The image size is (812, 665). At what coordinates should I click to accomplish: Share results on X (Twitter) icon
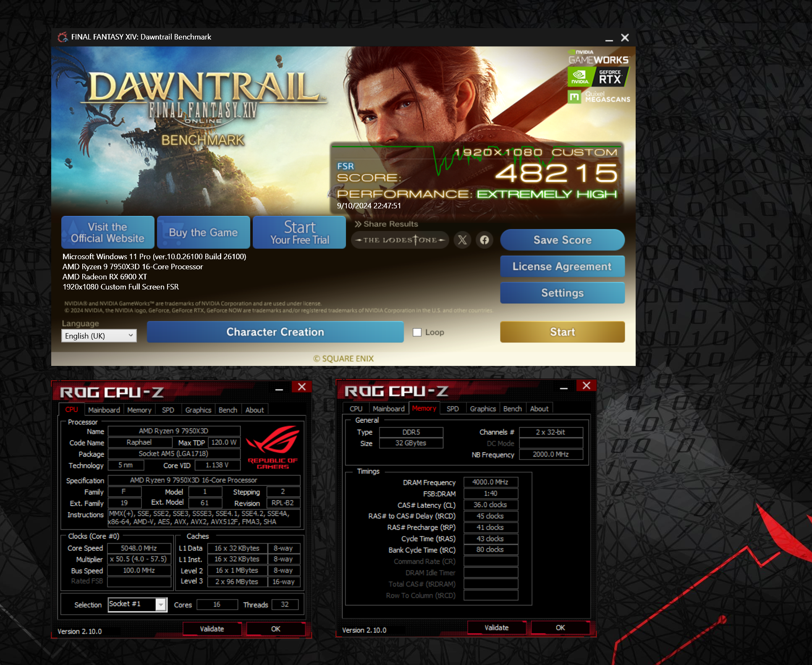click(x=462, y=240)
